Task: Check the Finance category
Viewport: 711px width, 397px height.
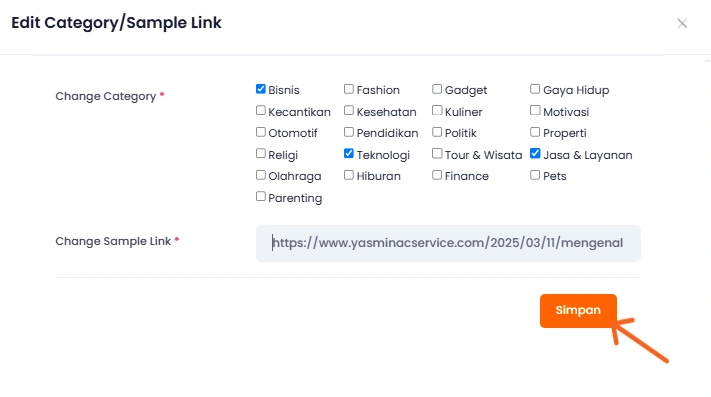Action: pyautogui.click(x=437, y=175)
